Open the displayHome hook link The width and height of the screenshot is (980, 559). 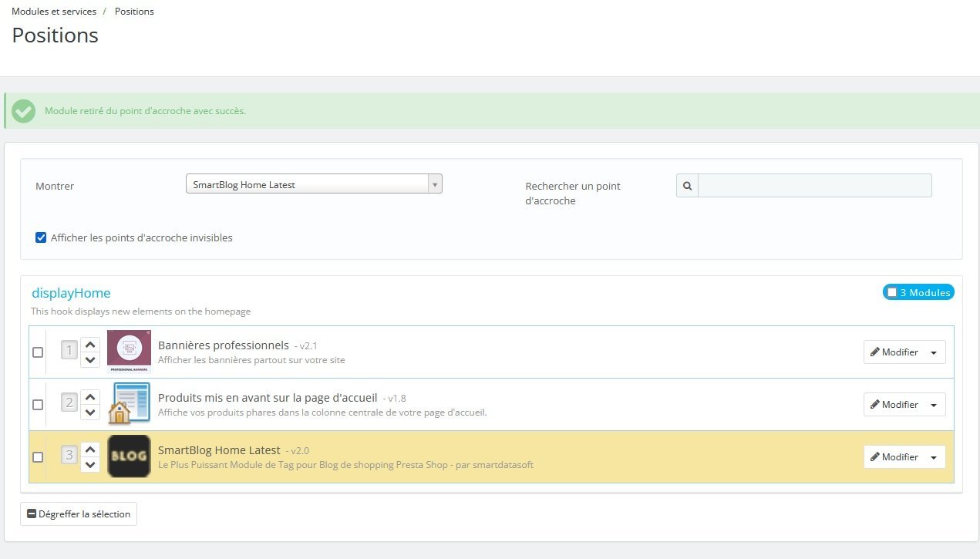point(71,293)
